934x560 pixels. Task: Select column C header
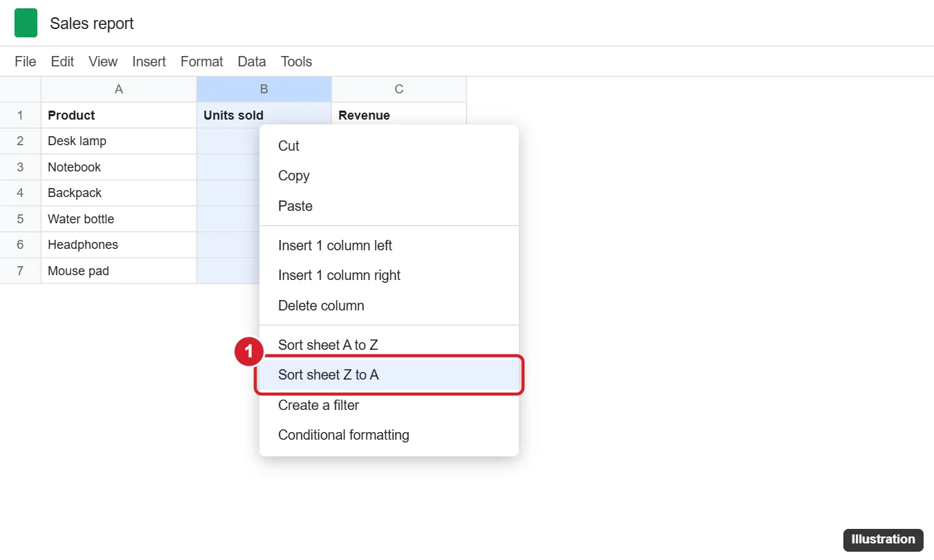[399, 89]
